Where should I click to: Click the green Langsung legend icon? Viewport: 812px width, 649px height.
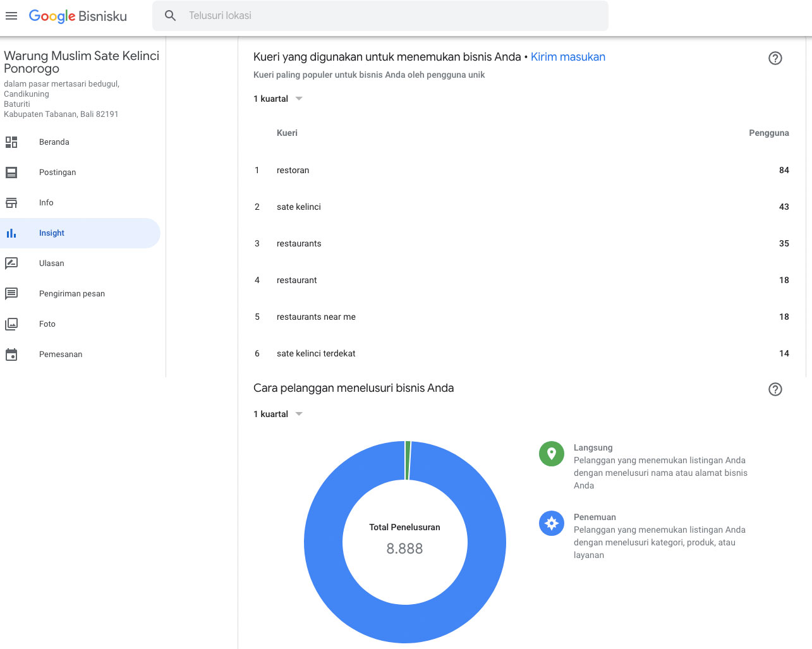[x=551, y=454]
